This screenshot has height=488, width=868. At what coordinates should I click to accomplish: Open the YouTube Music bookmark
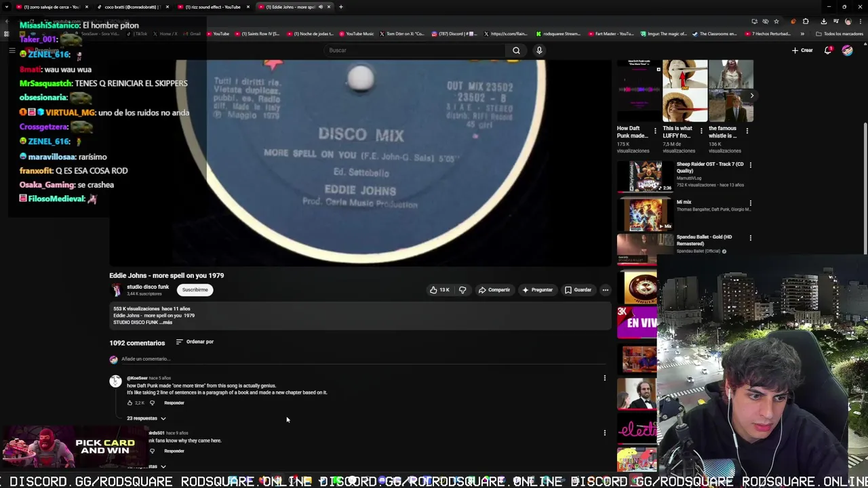click(356, 34)
